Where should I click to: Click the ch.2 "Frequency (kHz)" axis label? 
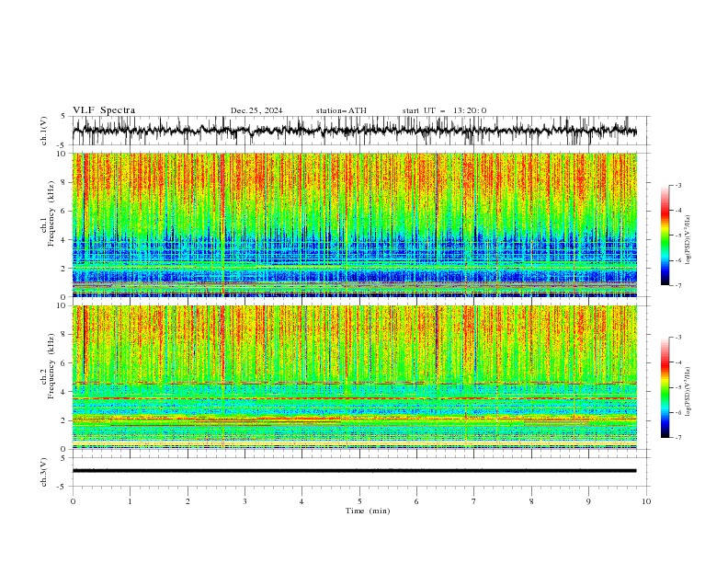51,366
